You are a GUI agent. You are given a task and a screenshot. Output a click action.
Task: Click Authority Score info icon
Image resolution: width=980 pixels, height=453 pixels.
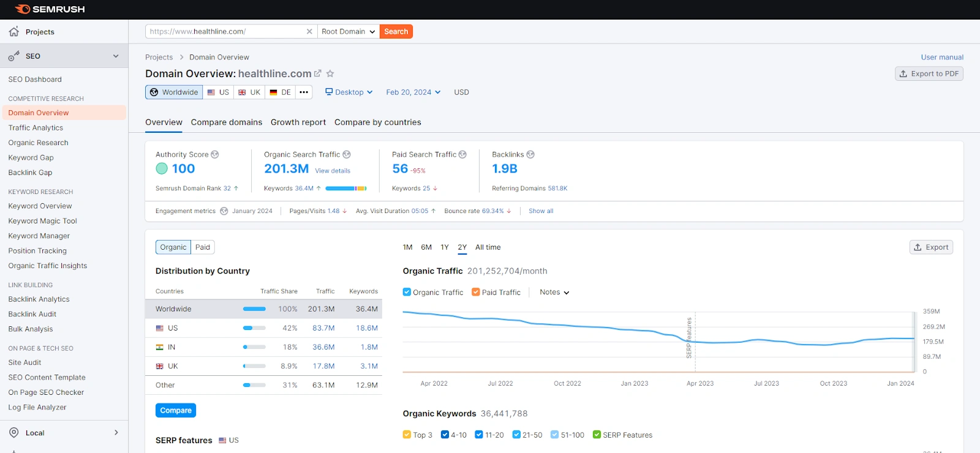(215, 154)
